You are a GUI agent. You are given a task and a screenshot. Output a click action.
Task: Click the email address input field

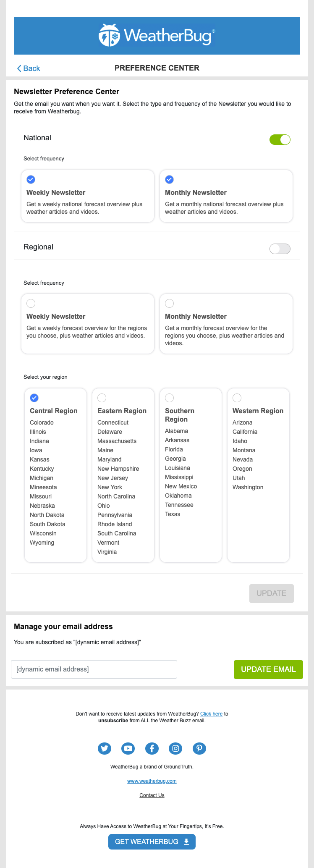[x=94, y=669]
